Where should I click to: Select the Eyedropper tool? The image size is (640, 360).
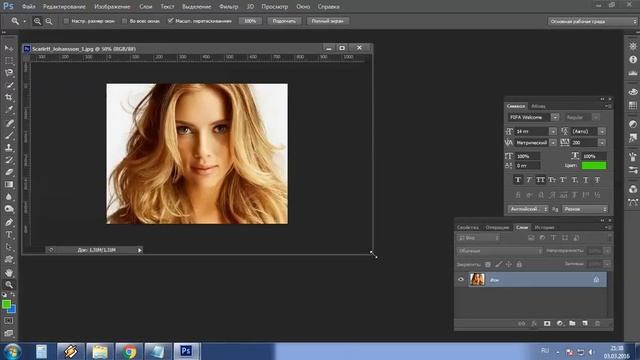[x=9, y=110]
